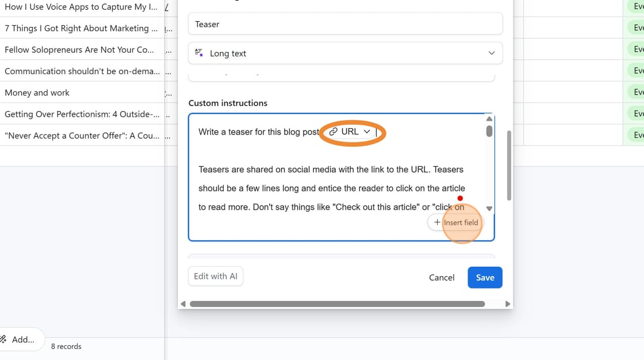644x360 pixels.
Task: Open Edit with AI
Action: (215, 276)
